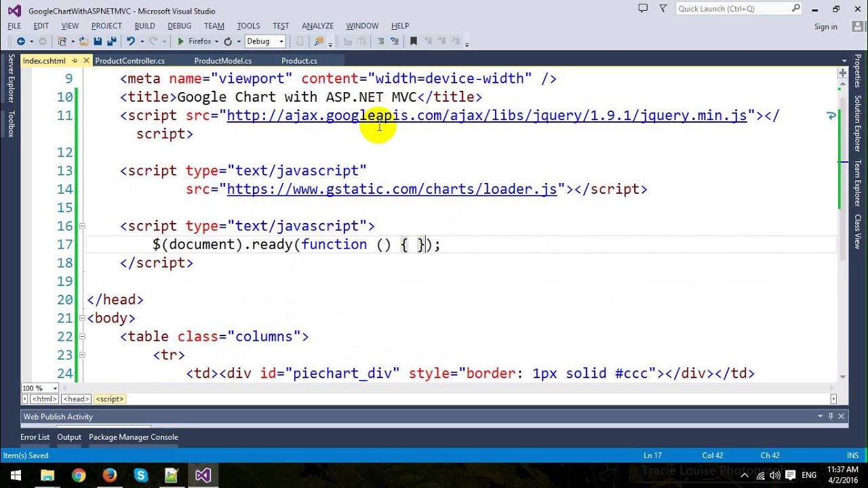Image resolution: width=868 pixels, height=488 pixels.
Task: Click the Open File folder icon
Action: click(x=84, y=41)
